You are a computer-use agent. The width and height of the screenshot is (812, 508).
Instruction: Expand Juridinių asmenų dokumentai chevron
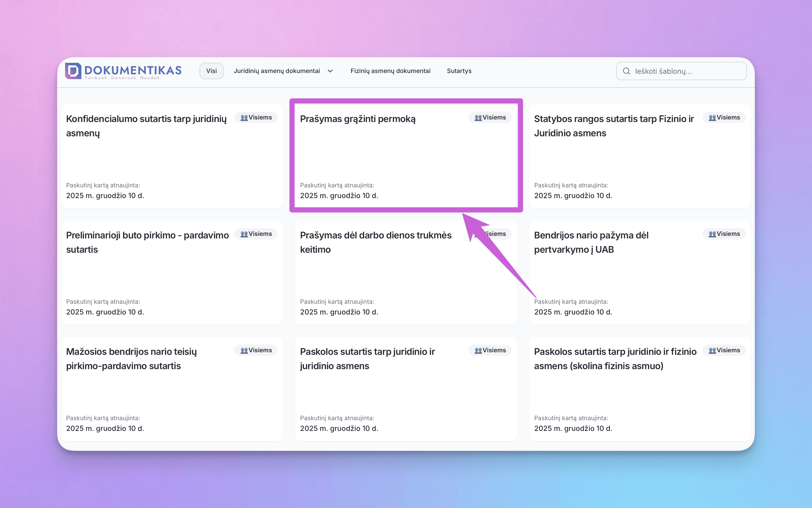(330, 71)
